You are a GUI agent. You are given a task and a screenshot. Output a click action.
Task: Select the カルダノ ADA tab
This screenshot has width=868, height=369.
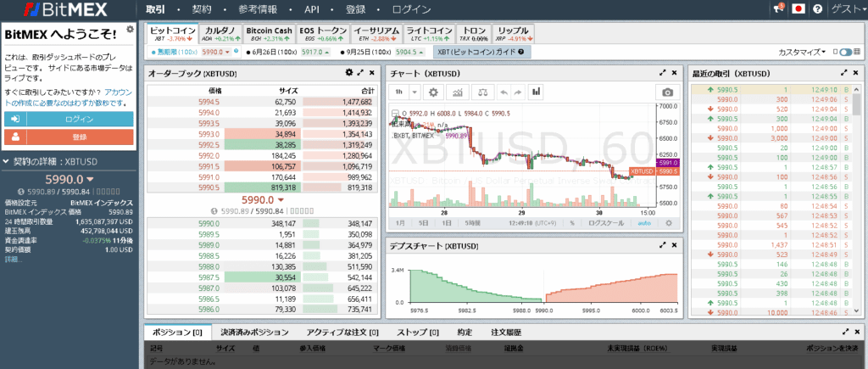click(221, 34)
